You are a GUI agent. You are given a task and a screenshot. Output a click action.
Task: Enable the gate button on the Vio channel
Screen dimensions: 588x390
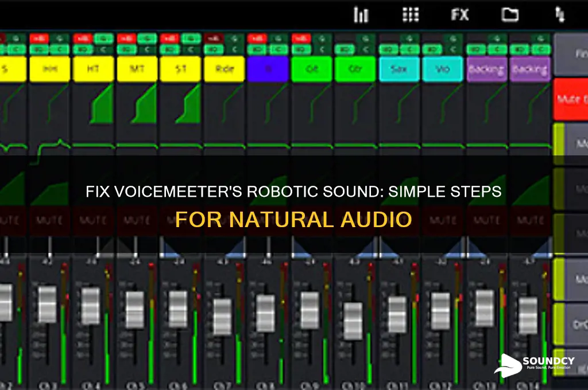pyautogui.click(x=453, y=38)
